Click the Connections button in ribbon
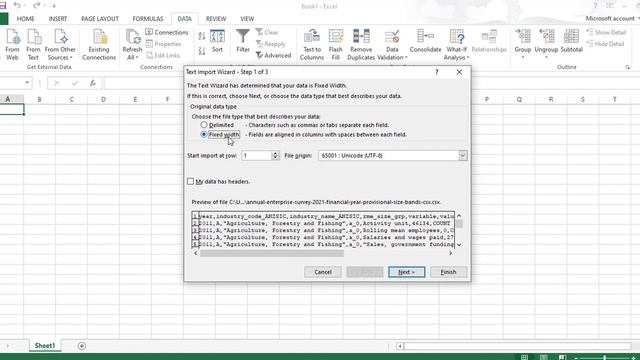Viewport: 640px width, 360px height. click(x=167, y=32)
